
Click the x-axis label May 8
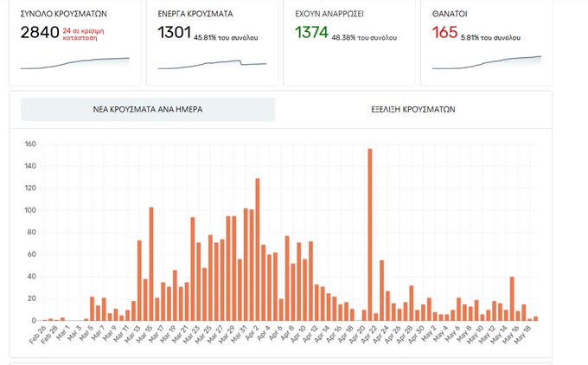(464, 333)
